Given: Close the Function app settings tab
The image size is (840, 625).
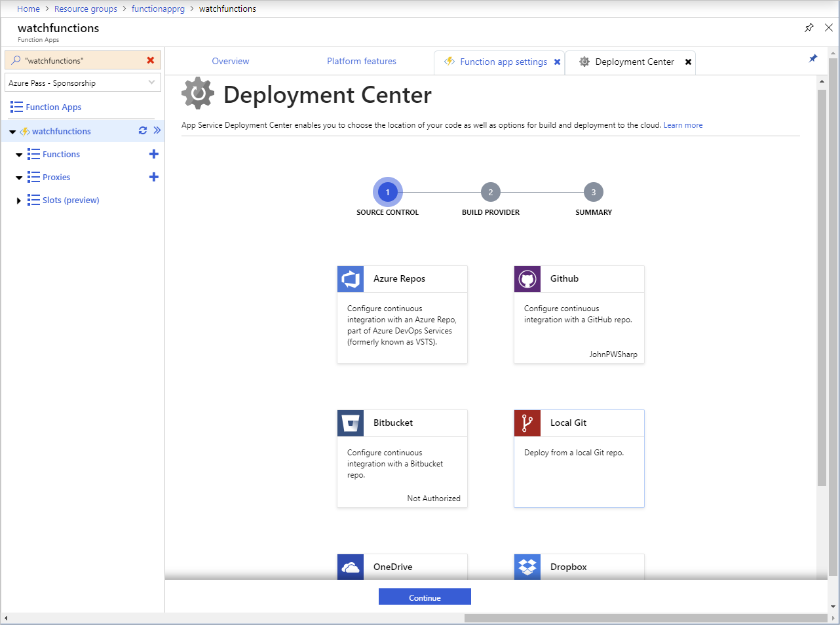Looking at the screenshot, I should click(x=558, y=62).
